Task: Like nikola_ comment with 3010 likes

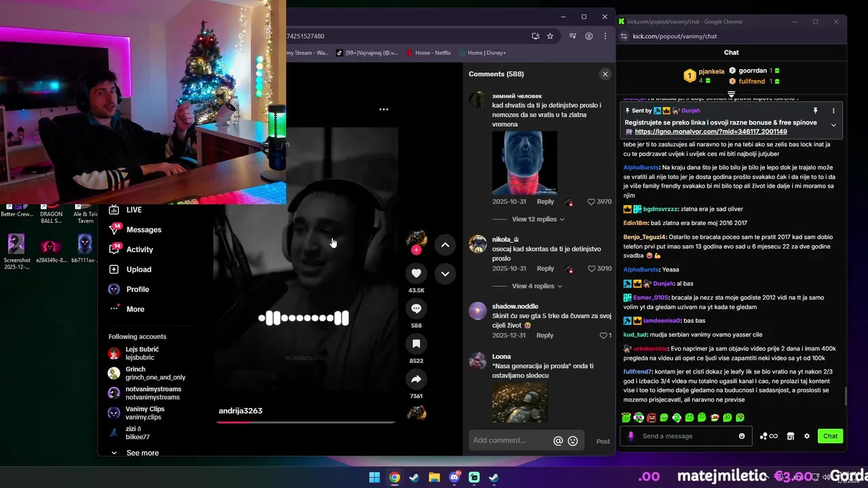Action: coord(591,269)
